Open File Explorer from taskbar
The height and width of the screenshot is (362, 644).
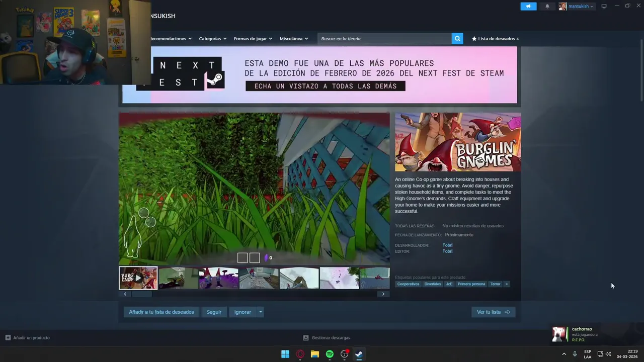[x=315, y=354]
